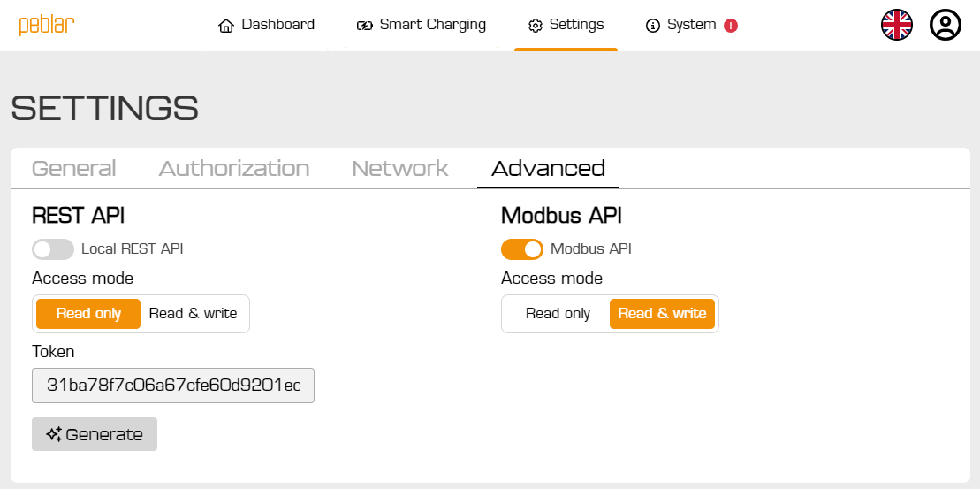Screen dimensions: 980x489
Task: Enable the Local REST API toggle
Action: click(x=53, y=249)
